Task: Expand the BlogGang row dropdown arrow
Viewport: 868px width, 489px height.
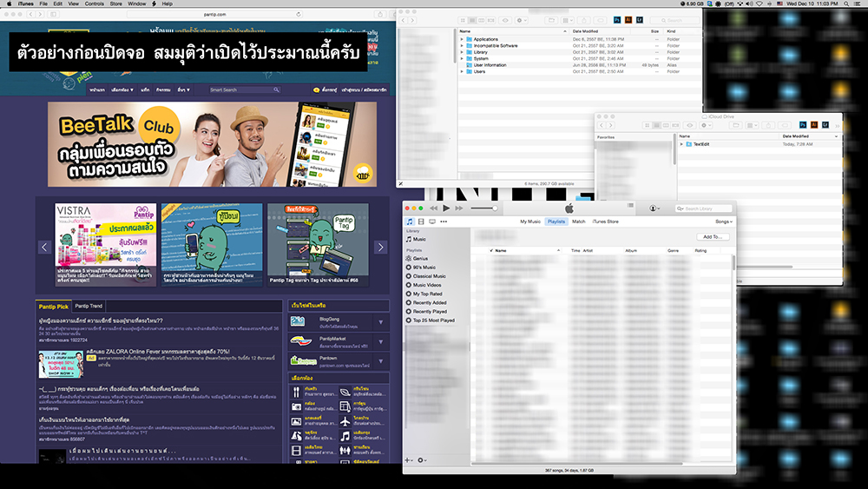Action: tap(381, 321)
